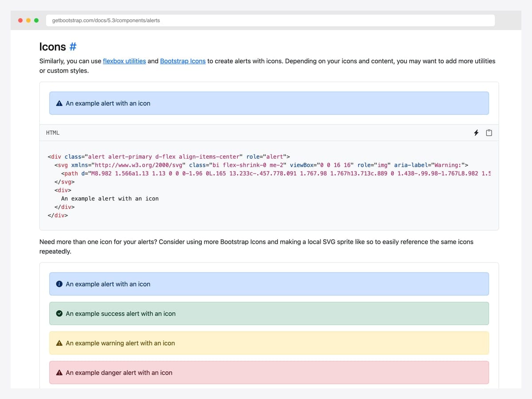Click the text of the first primary alert with warning icon

108,103
